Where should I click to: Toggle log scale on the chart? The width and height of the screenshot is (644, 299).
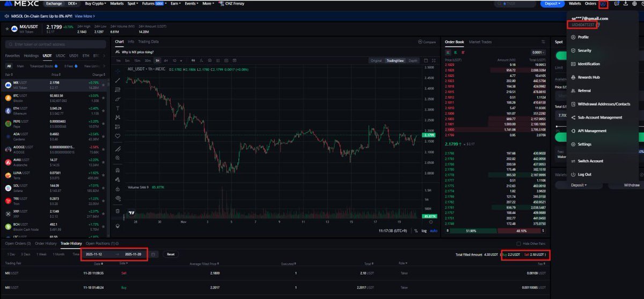(423, 230)
